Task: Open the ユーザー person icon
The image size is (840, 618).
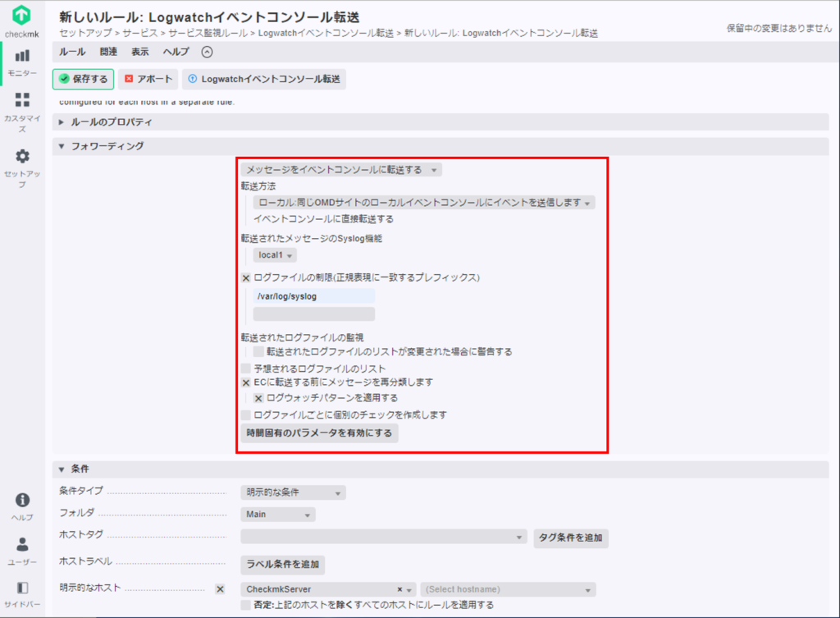Action: click(22, 544)
